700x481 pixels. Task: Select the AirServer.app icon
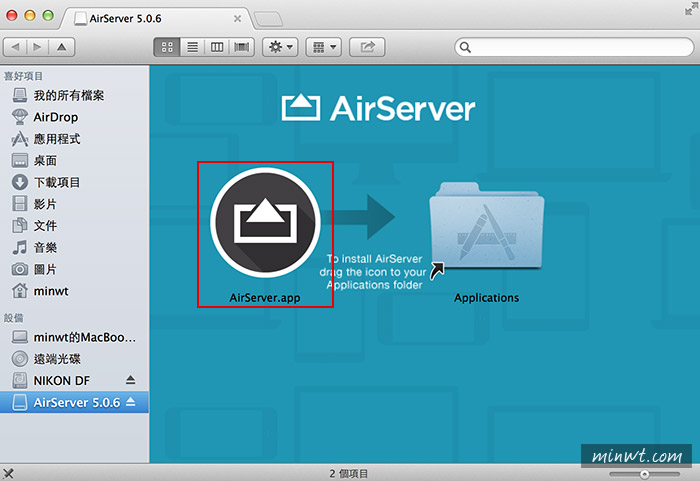click(x=265, y=222)
